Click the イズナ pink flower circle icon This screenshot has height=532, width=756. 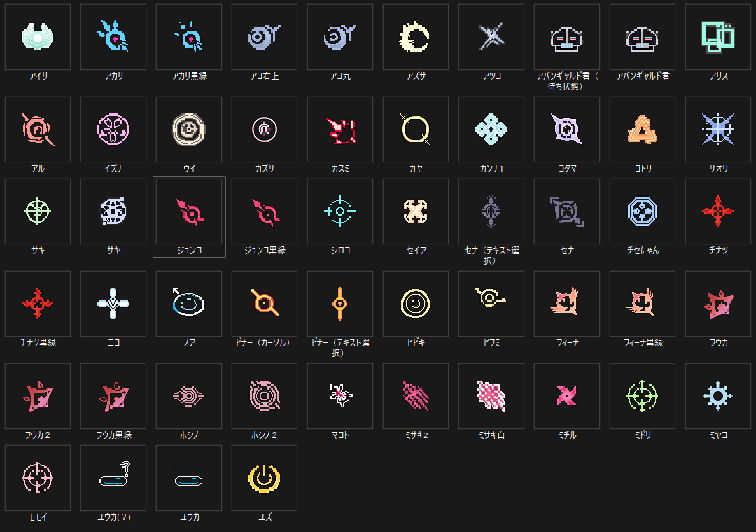pyautogui.click(x=113, y=129)
